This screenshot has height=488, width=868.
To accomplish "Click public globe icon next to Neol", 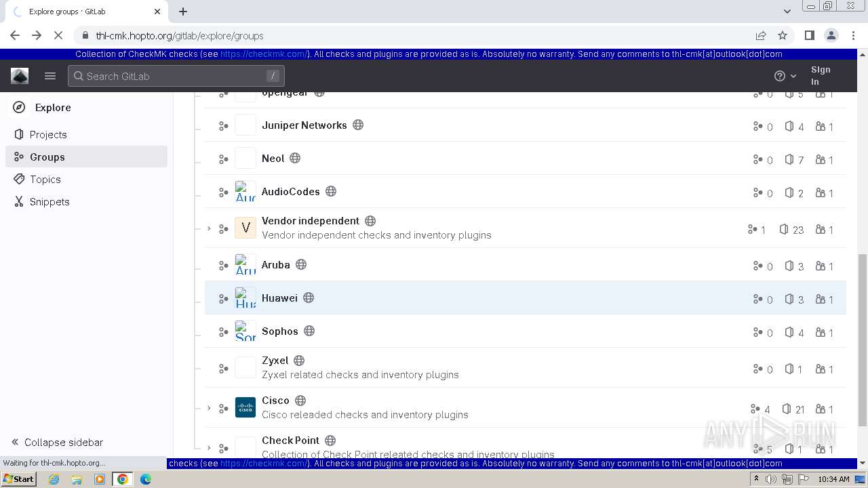I will tap(295, 158).
